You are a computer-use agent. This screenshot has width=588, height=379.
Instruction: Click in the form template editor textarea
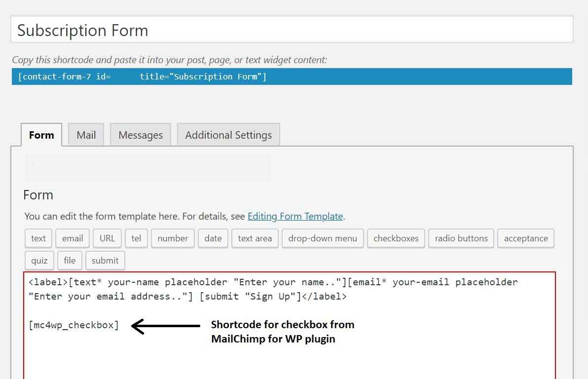(290, 325)
